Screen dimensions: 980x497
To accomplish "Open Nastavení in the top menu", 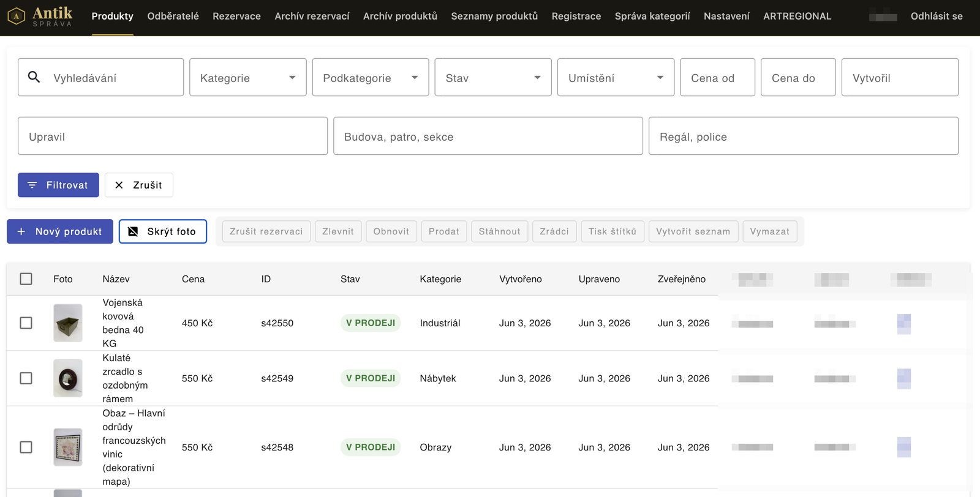I will pos(726,17).
